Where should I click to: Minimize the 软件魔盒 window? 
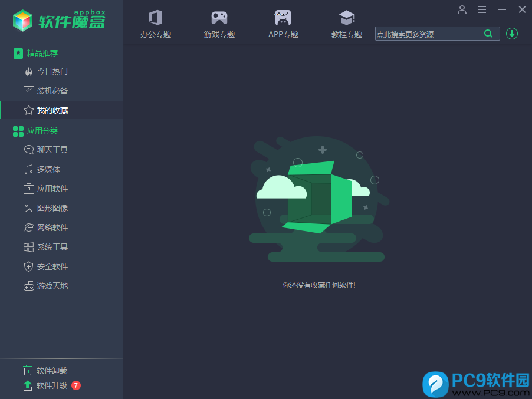coord(502,9)
